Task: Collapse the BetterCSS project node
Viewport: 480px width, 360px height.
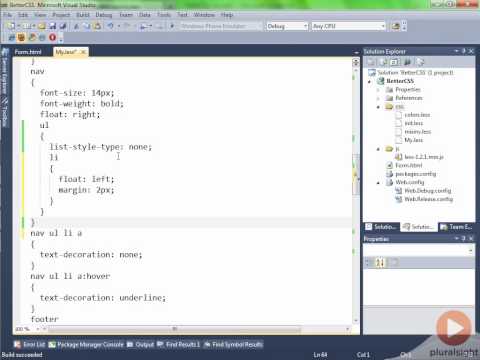Action: (x=370, y=81)
